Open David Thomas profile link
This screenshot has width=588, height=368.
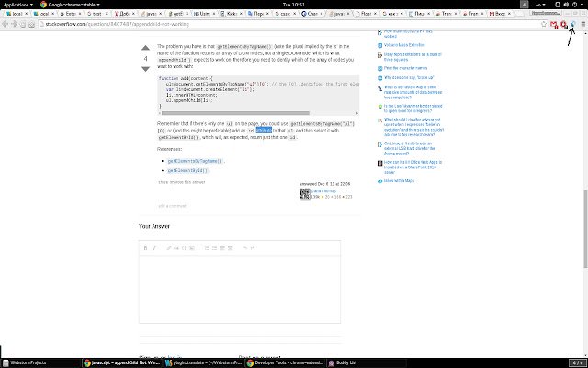click(x=323, y=190)
